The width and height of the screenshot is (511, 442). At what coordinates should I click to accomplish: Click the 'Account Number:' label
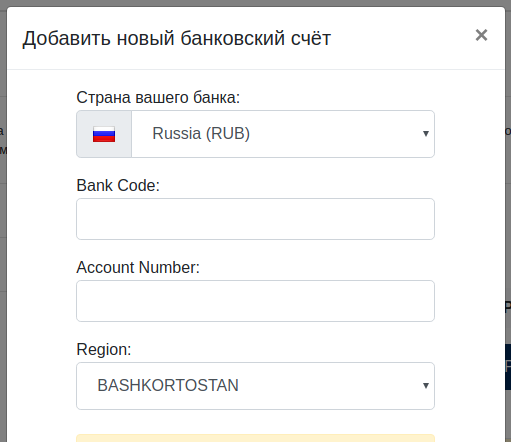click(138, 267)
